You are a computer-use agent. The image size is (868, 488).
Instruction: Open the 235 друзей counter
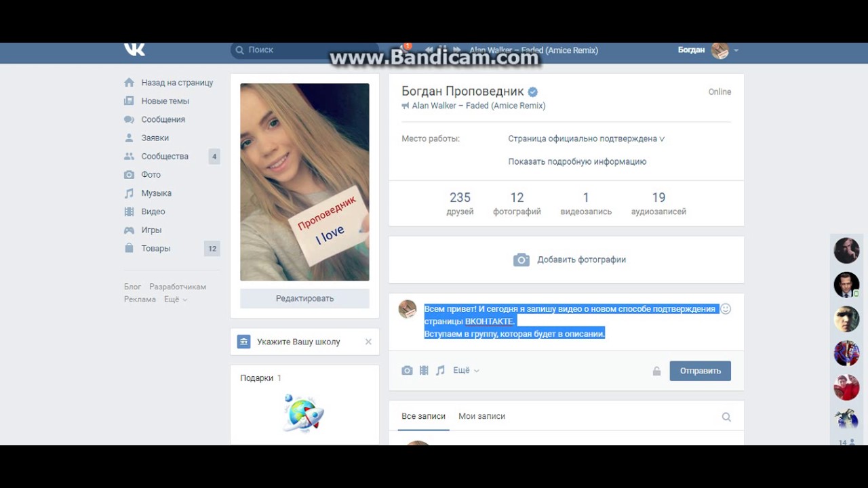pyautogui.click(x=460, y=203)
